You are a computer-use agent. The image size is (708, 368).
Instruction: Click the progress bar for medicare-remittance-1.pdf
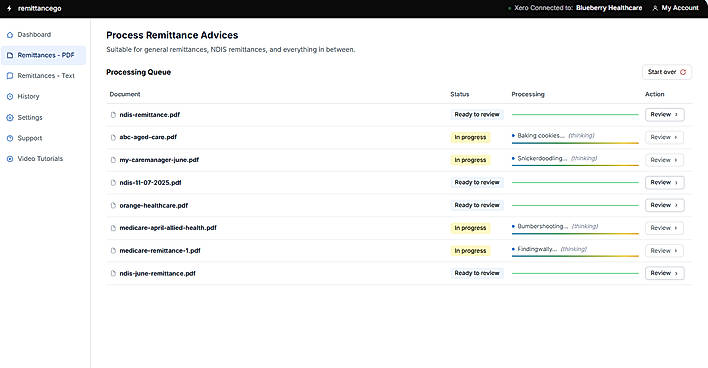[575, 256]
